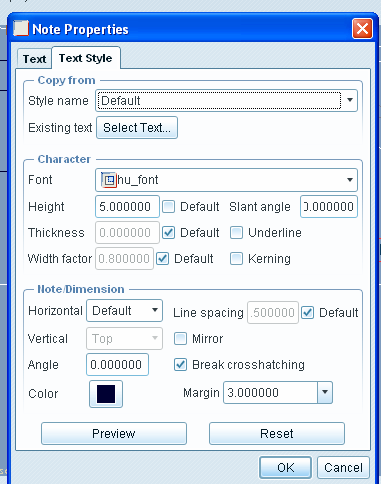
Task: Close the Note Properties dialog
Action: (x=362, y=29)
